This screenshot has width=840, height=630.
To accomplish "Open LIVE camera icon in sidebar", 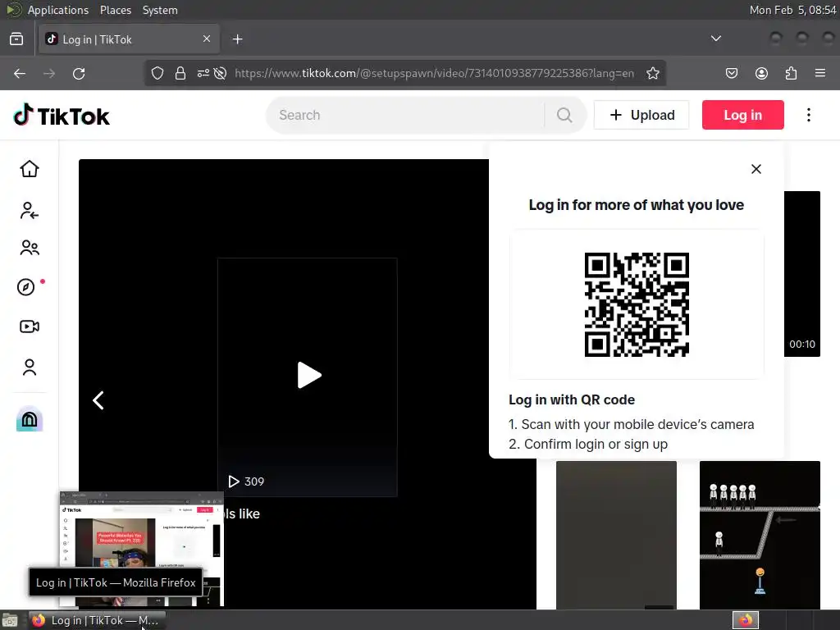I will (30, 326).
